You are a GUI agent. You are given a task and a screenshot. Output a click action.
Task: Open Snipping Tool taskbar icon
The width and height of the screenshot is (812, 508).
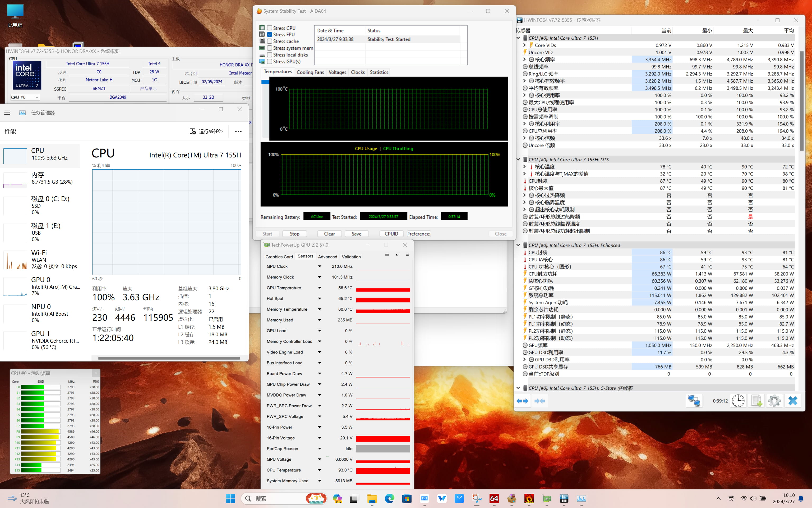click(477, 498)
